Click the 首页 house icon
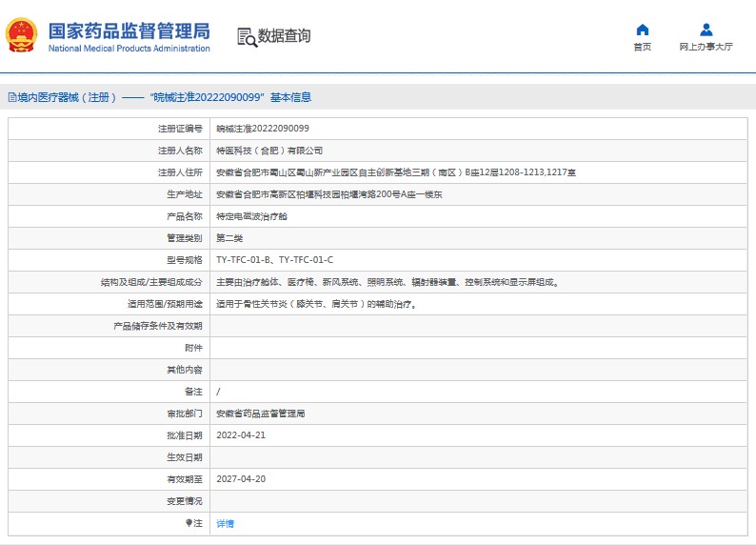Screen dimensions: 756x545 (642, 30)
